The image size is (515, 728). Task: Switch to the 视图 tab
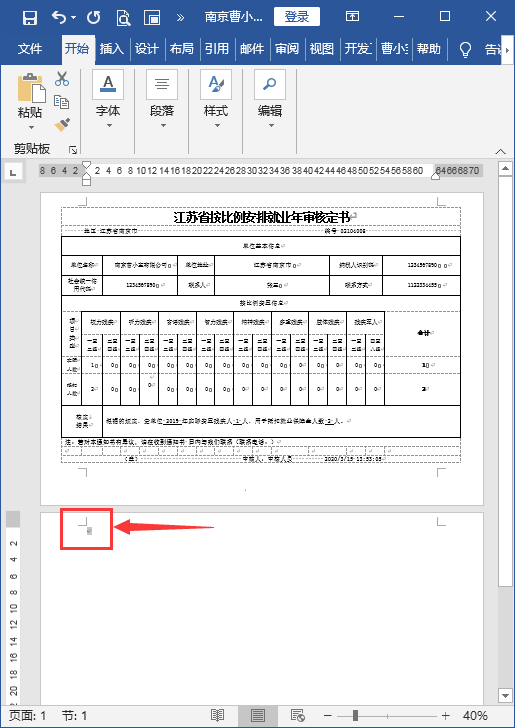[322, 49]
